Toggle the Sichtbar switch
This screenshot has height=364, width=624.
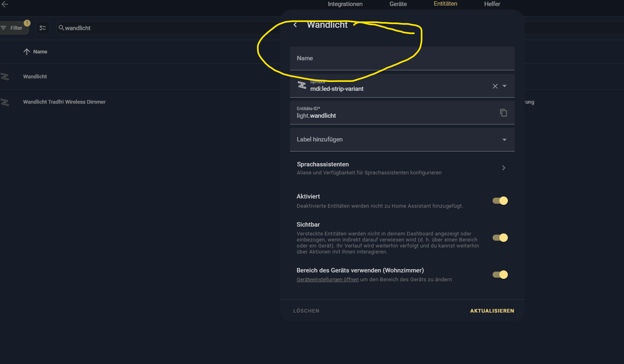point(500,238)
